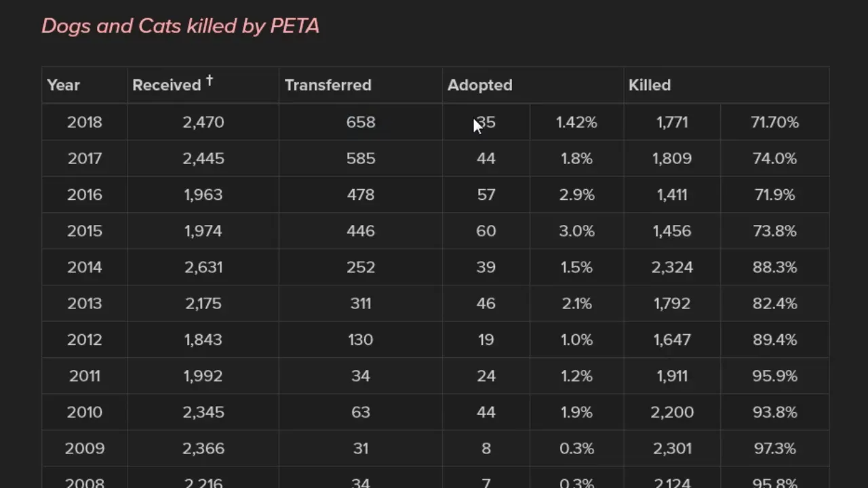Click the Killed column header
This screenshot has width=868, height=488.
click(650, 85)
